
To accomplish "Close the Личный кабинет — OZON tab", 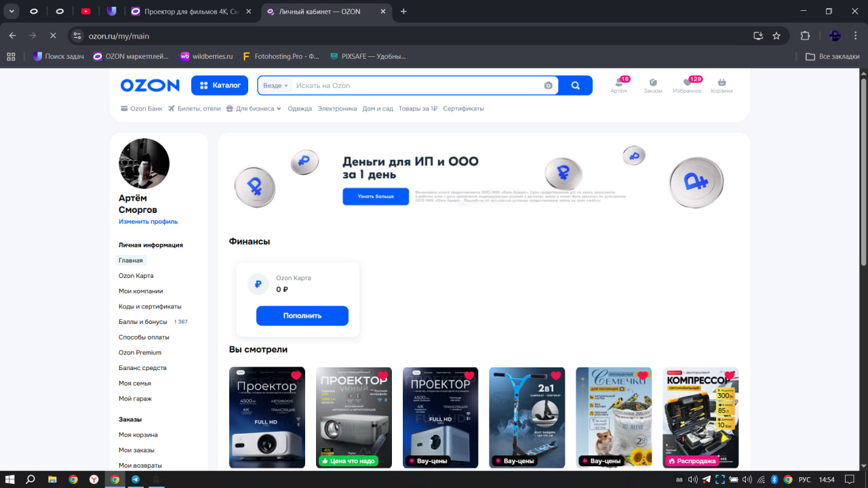I will (x=382, y=12).
